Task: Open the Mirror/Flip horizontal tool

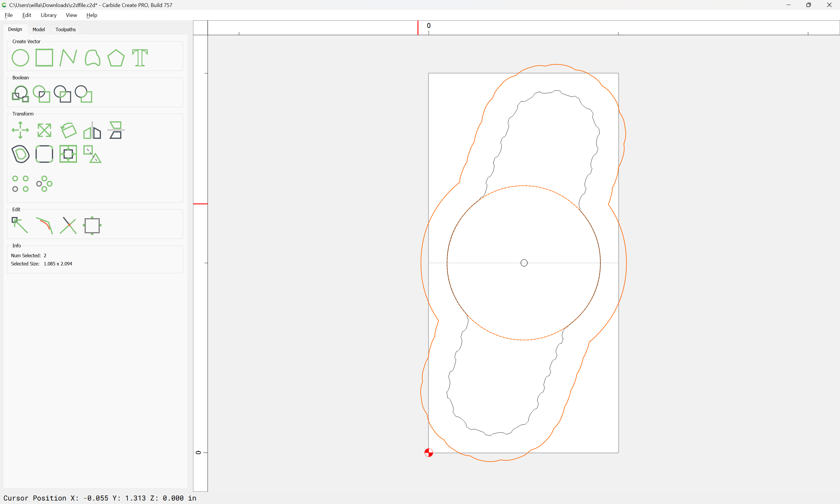Action: [x=92, y=130]
